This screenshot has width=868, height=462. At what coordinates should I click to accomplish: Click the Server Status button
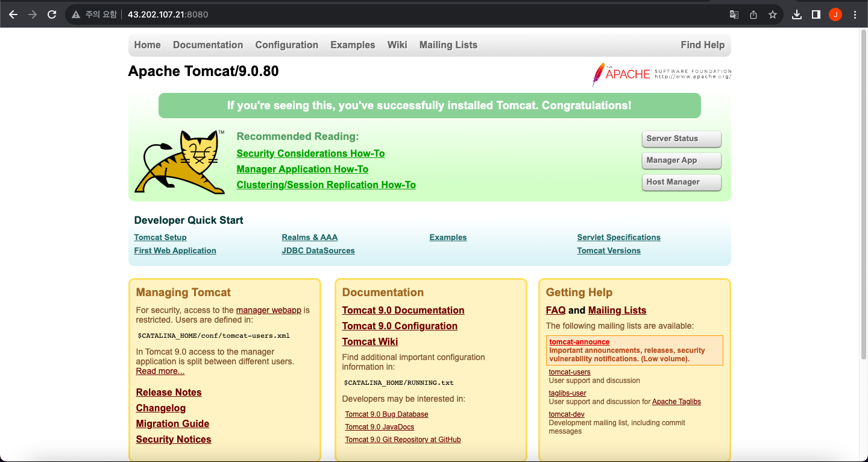682,139
